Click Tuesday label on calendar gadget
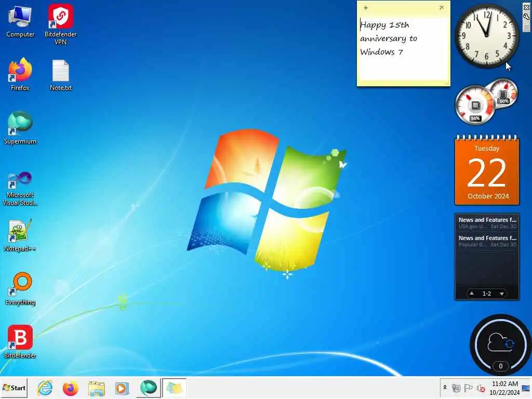532x399 pixels. coord(486,148)
